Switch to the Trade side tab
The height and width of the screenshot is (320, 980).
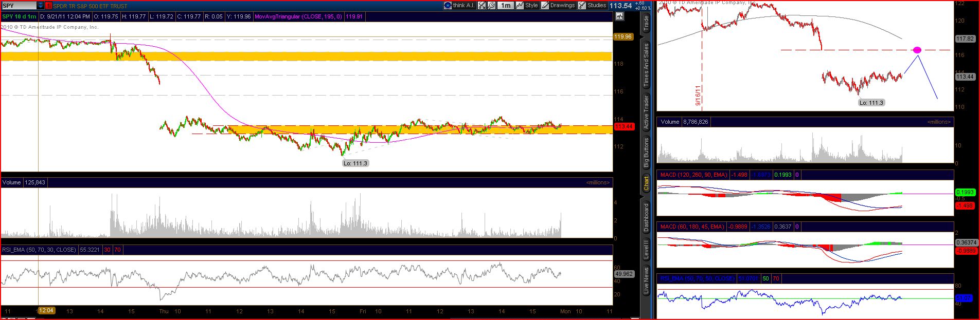[646, 23]
